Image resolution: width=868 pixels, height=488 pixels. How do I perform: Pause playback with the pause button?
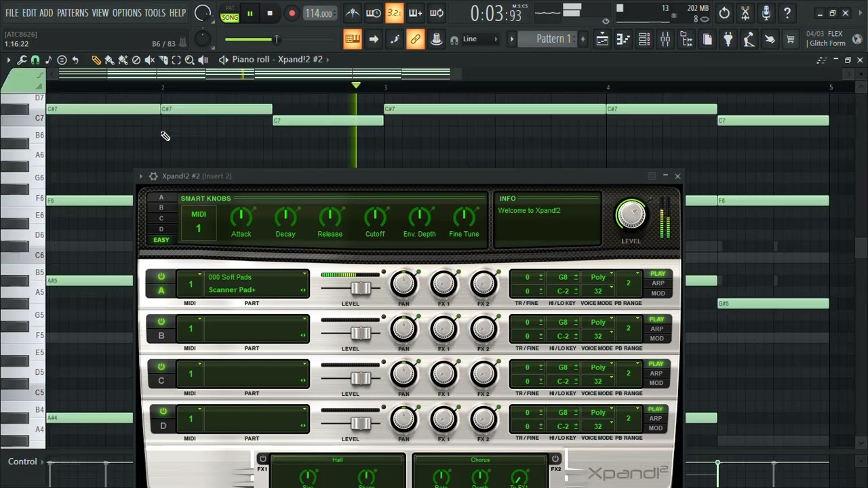250,14
